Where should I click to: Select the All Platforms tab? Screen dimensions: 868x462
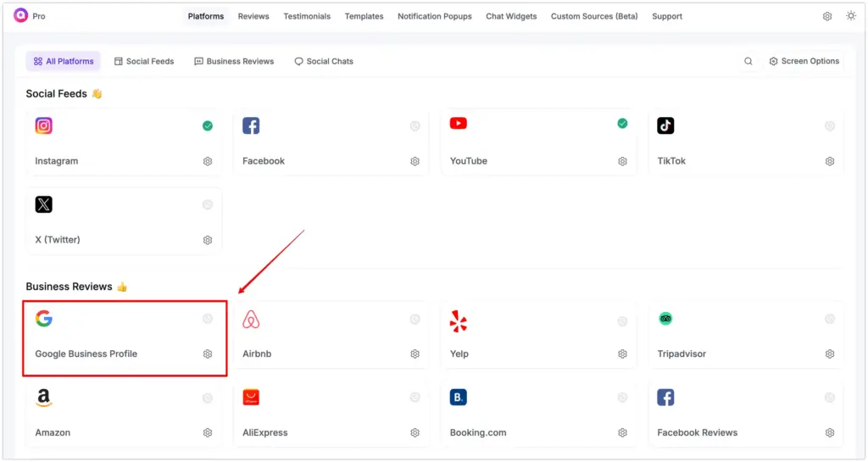click(x=63, y=61)
